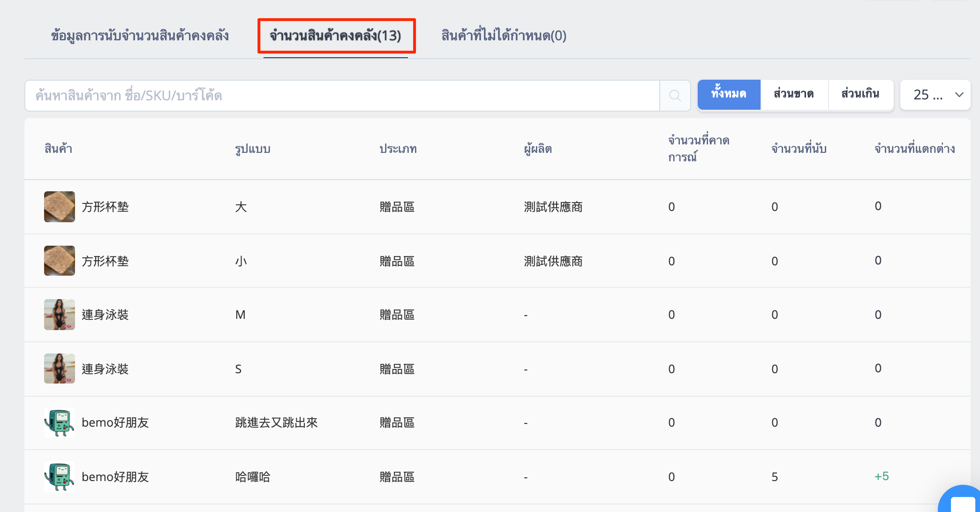Click the 方形杯墊 大 product thumbnail
The width and height of the screenshot is (980, 512).
[60, 207]
